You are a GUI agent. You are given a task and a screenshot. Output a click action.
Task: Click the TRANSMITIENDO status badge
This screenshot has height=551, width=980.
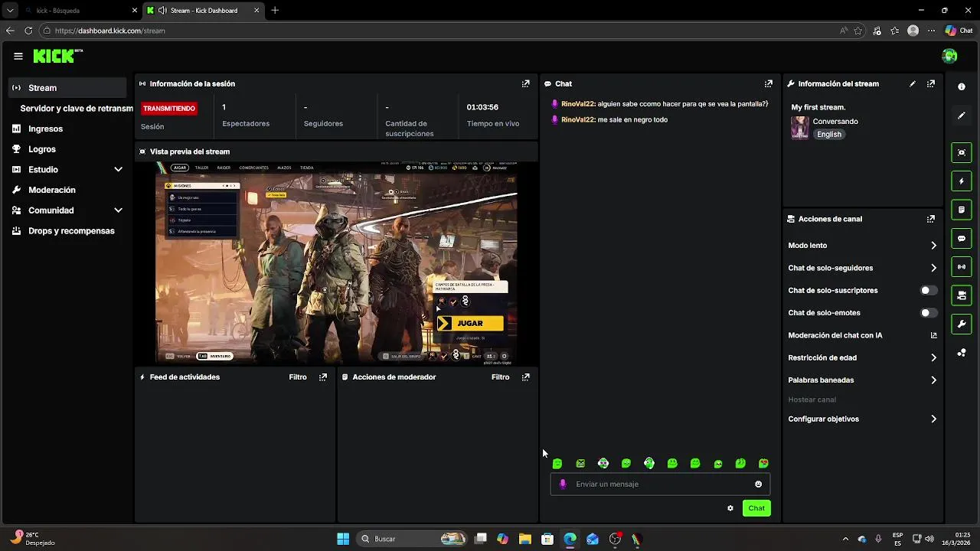tap(169, 109)
